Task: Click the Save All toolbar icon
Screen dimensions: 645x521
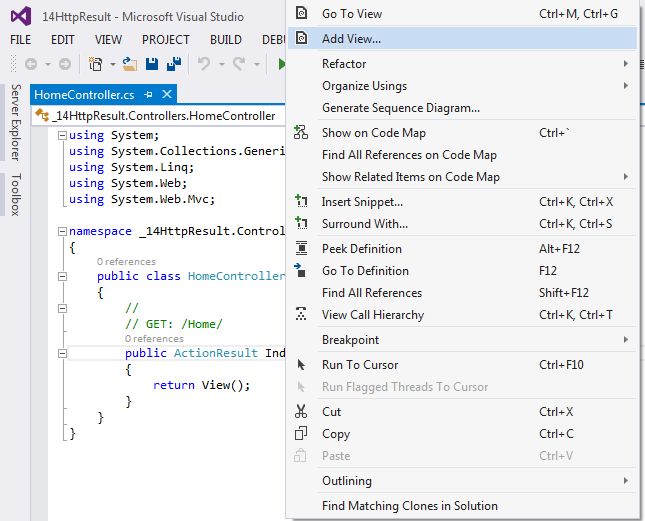Action: point(172,64)
